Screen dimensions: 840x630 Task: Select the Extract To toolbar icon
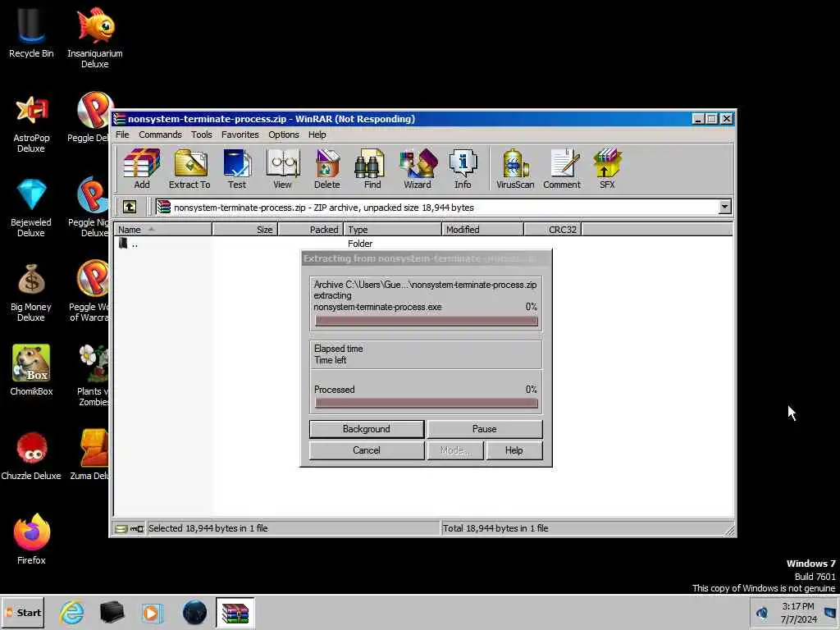(x=189, y=169)
